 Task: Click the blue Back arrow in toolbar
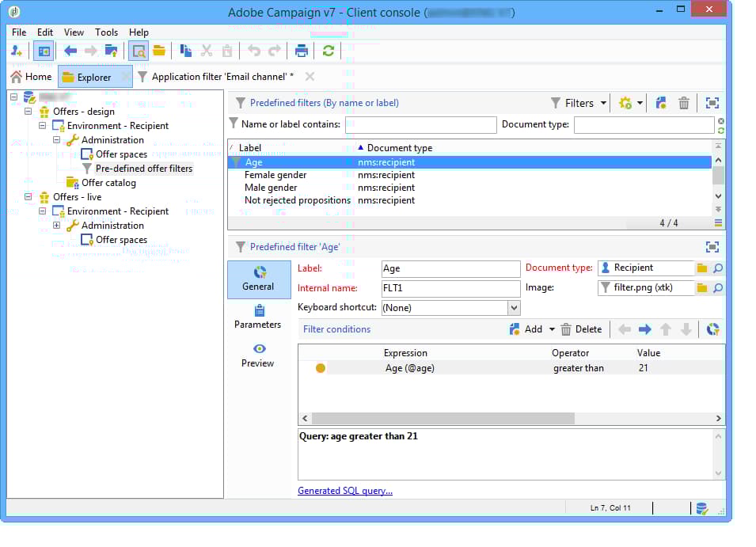(x=70, y=51)
